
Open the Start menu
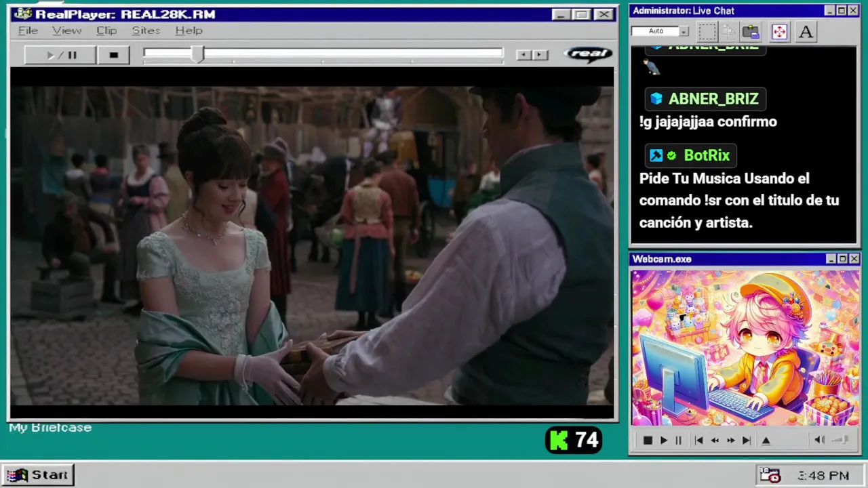pos(37,475)
